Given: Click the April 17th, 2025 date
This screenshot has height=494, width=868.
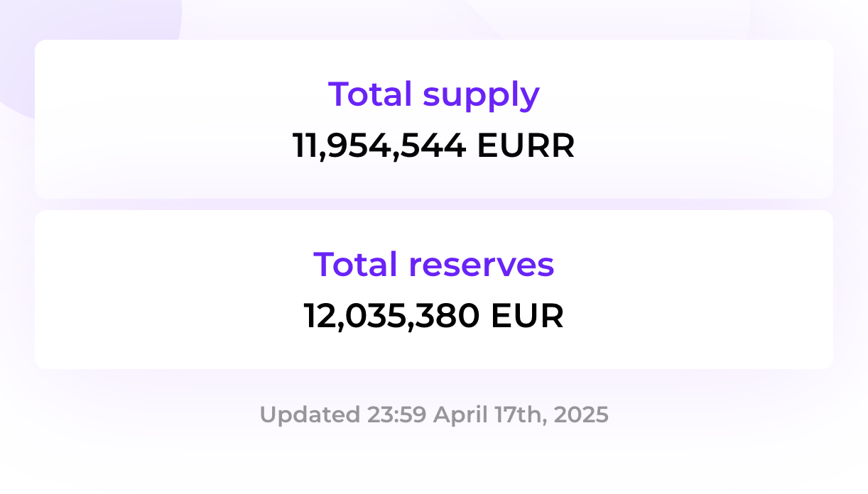Looking at the screenshot, I should pos(521,415).
